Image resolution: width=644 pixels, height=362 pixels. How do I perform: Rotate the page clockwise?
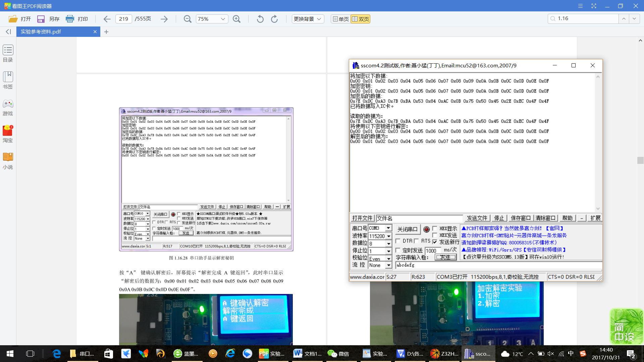[274, 19]
